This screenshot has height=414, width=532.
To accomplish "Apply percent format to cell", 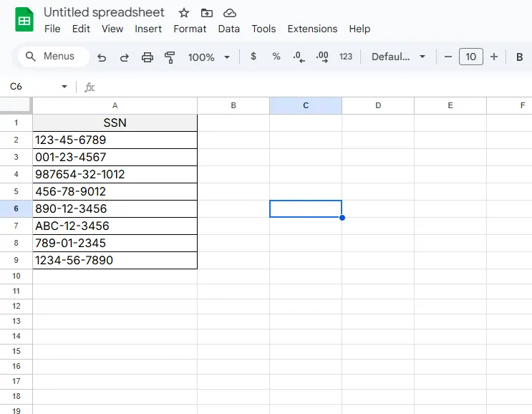I will click(276, 57).
